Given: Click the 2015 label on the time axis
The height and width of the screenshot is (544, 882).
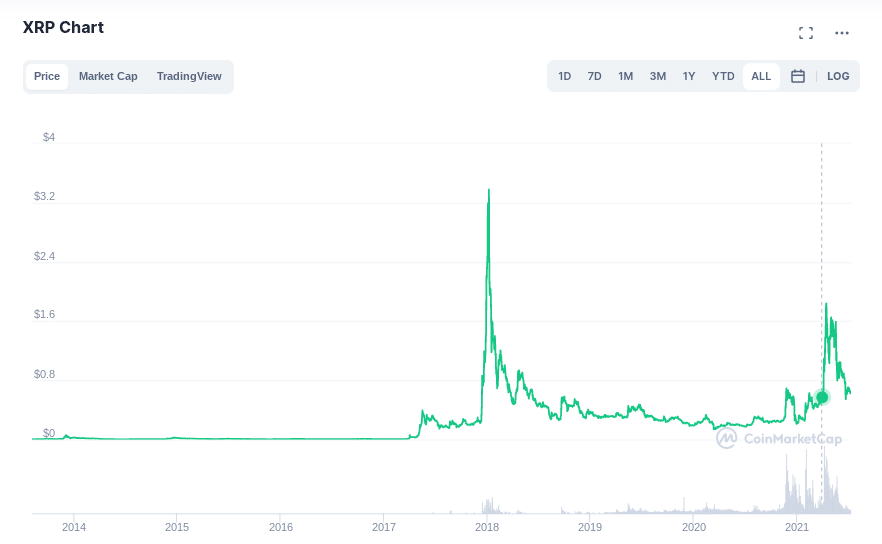Looking at the screenshot, I should (x=177, y=527).
